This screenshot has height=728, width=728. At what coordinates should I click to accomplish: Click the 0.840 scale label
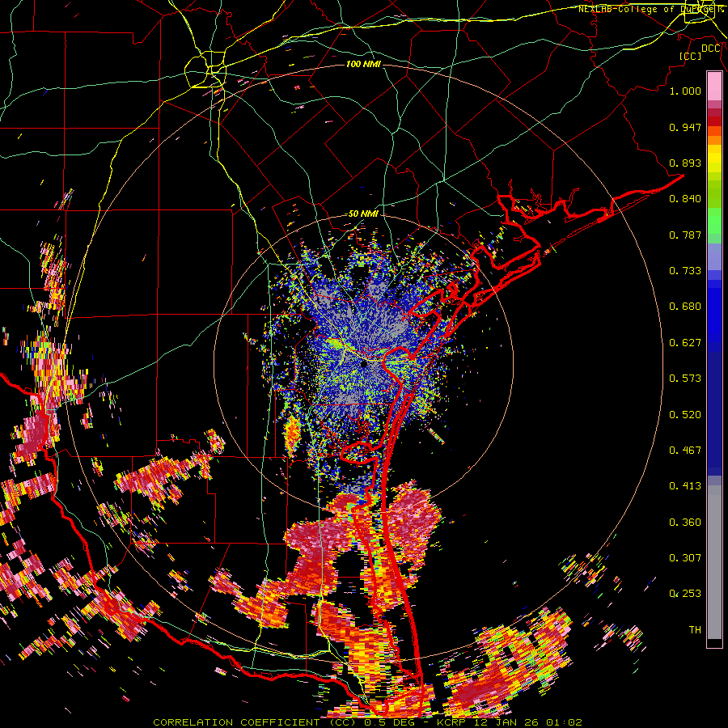click(685, 199)
